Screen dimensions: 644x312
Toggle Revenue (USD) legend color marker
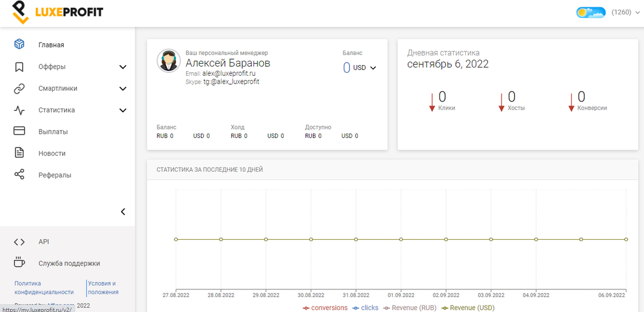[x=444, y=308]
